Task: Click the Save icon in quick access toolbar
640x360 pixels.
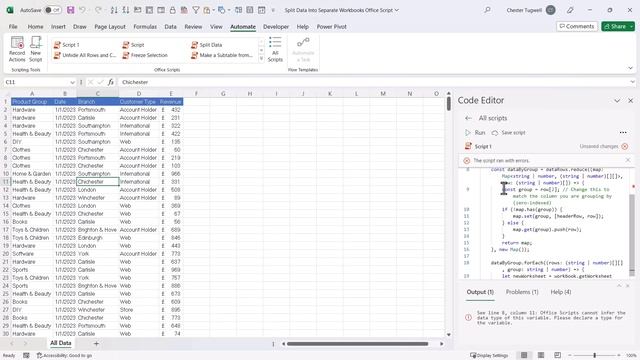Action: click(x=71, y=10)
